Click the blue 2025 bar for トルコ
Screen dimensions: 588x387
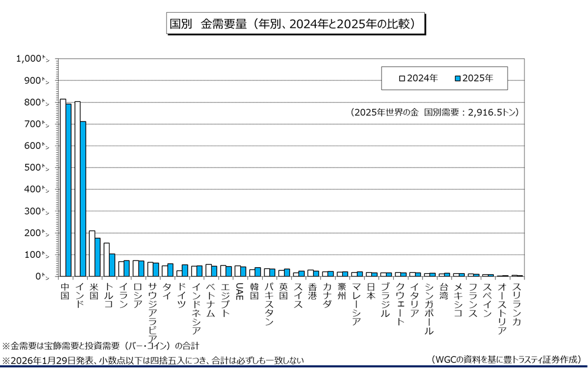click(x=112, y=265)
